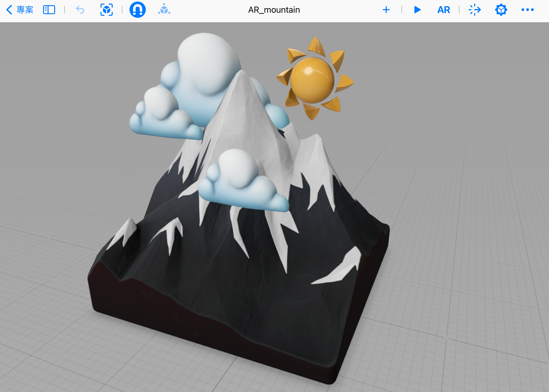
Task: Toggle the scenes sidebar panel
Action: tap(49, 10)
